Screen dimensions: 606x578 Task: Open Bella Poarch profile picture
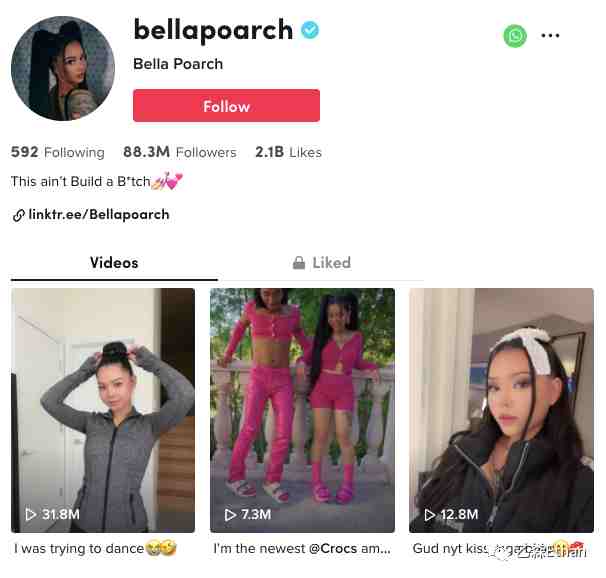(63, 68)
